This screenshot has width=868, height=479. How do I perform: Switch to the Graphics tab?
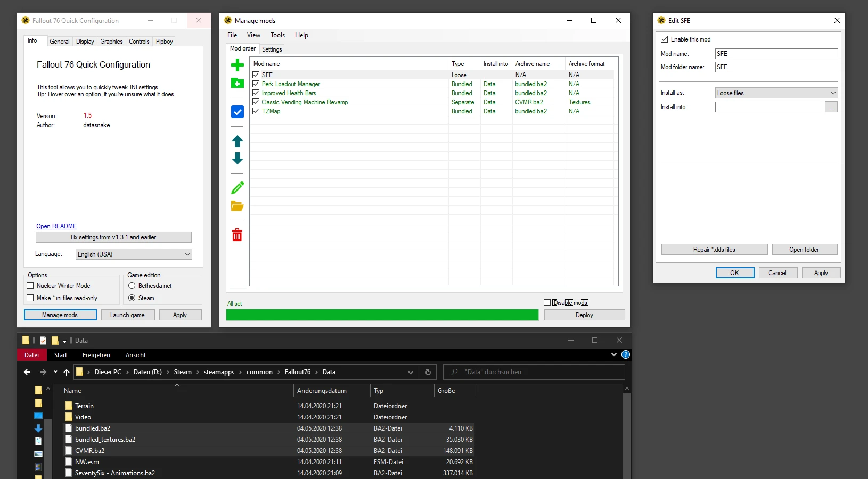[111, 42]
